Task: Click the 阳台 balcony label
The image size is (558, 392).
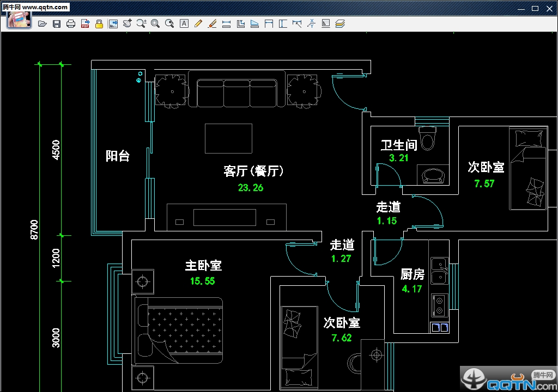Action: click(x=118, y=156)
